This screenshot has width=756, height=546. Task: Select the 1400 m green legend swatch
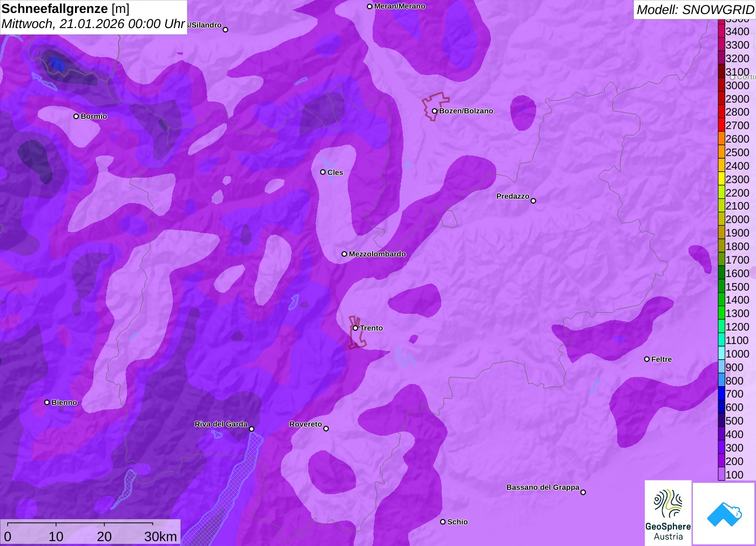click(x=721, y=299)
